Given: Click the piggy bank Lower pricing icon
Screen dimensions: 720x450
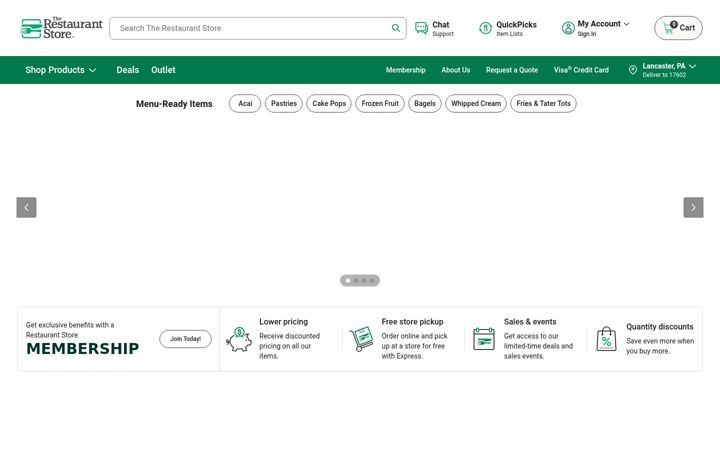Looking at the screenshot, I should (x=239, y=339).
